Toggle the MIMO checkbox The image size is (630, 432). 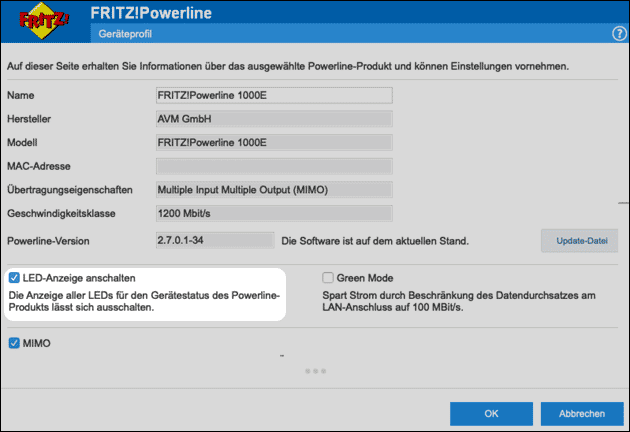point(14,343)
